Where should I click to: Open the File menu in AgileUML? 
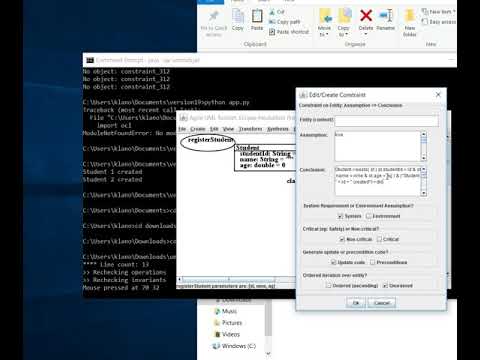182,129
